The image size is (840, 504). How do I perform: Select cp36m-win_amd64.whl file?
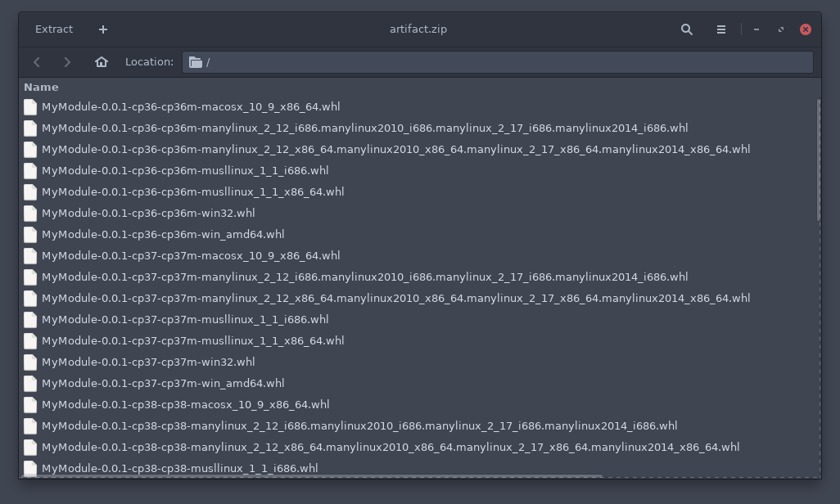coord(163,235)
